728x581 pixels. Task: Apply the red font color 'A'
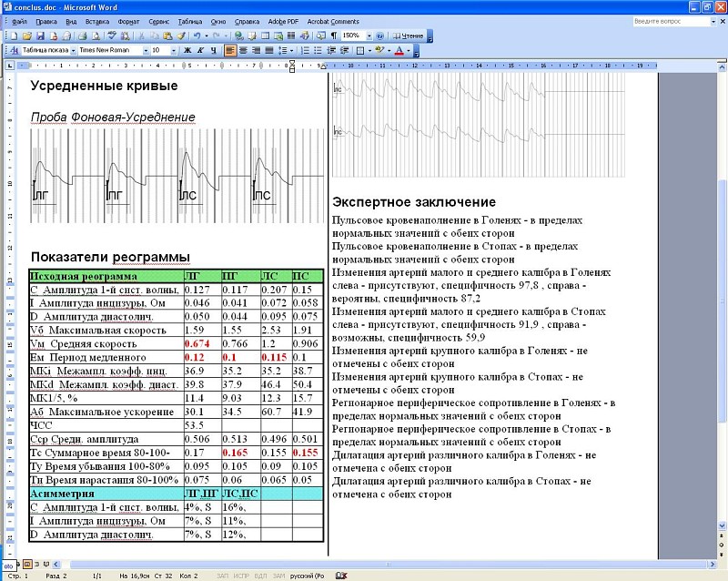coord(399,50)
